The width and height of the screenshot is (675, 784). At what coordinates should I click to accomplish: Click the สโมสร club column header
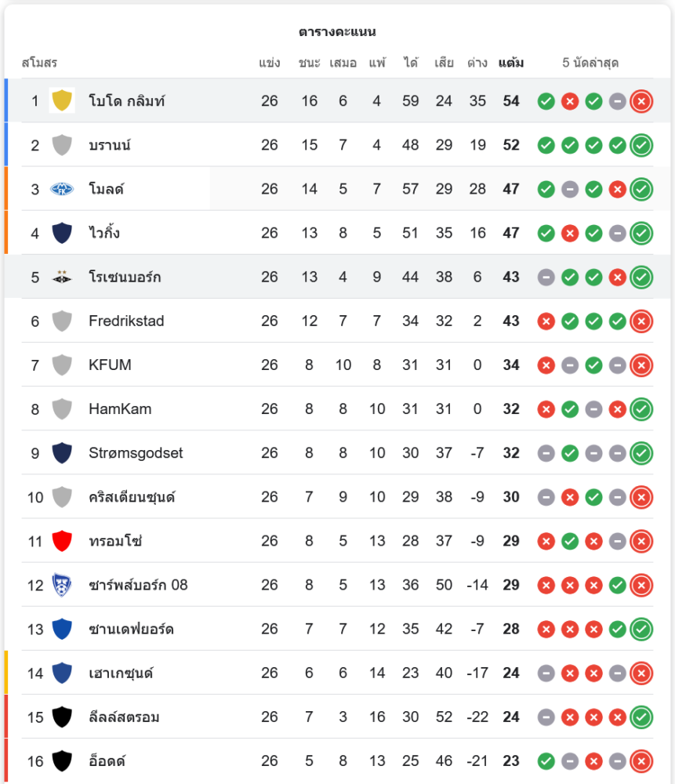(39, 63)
